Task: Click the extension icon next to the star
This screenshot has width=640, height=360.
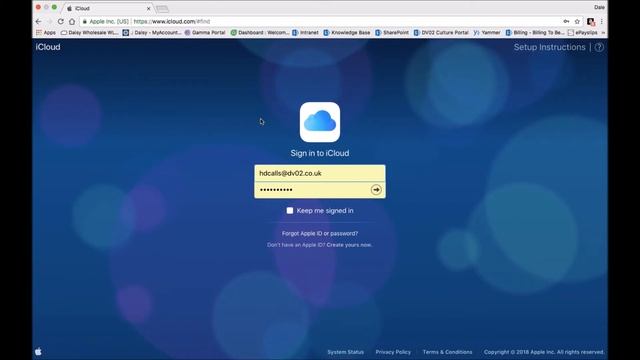Action: click(x=591, y=21)
